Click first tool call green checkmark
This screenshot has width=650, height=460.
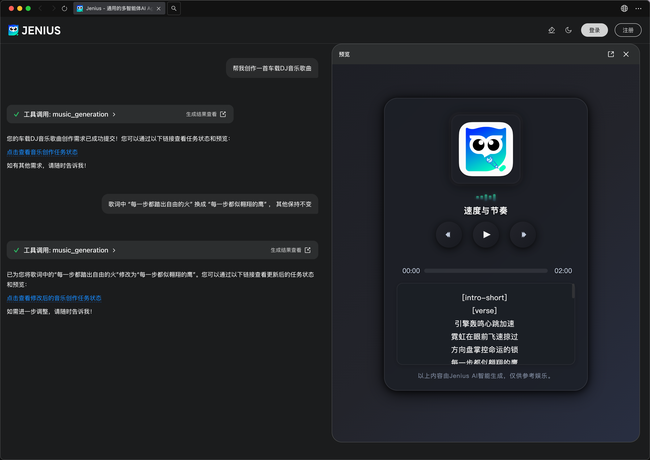17,114
